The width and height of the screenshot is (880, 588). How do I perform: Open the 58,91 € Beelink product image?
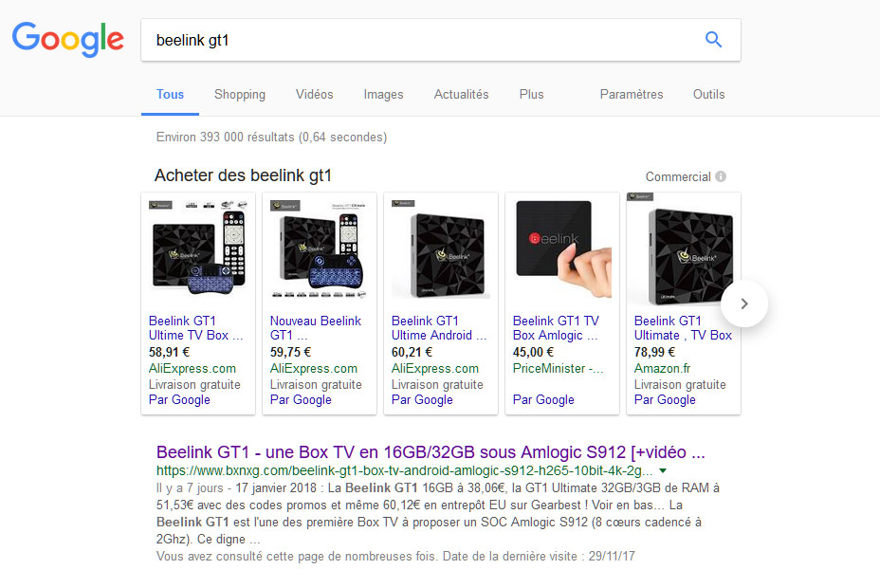pos(198,248)
